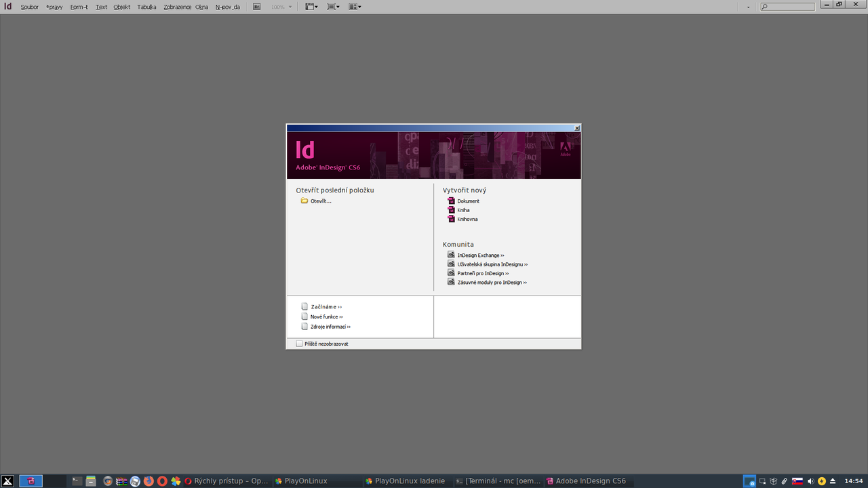Screen dimensions: 868x488
Task: Open Partneři pro InDesign link
Action: point(483,273)
